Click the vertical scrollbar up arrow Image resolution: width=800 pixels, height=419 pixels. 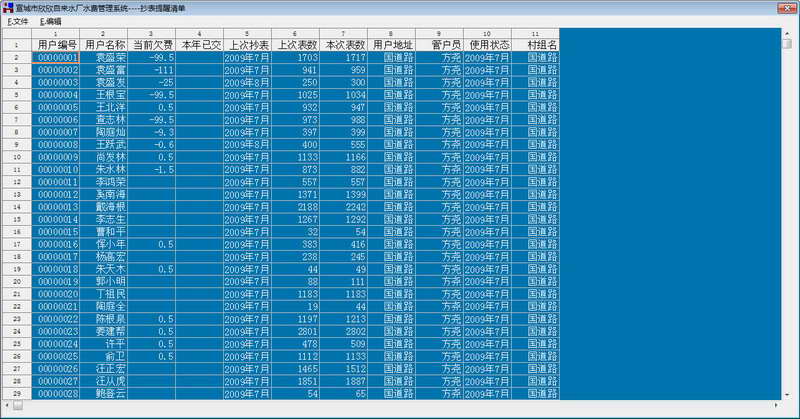787,33
